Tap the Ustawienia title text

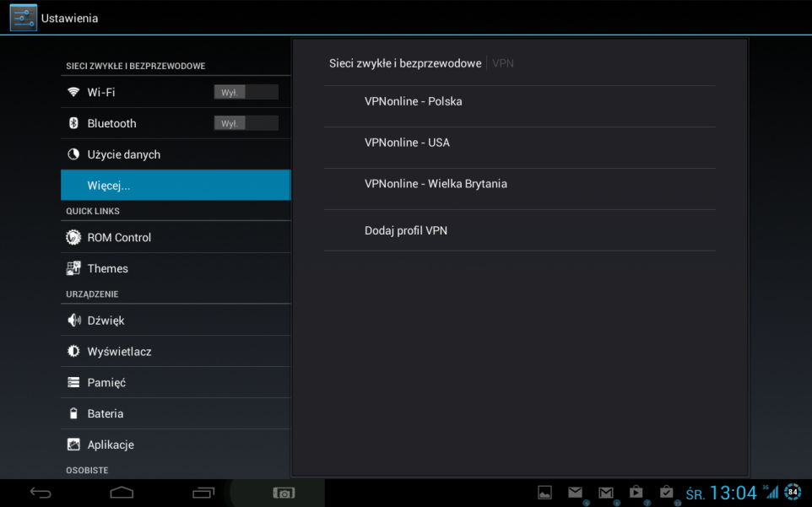tap(69, 18)
